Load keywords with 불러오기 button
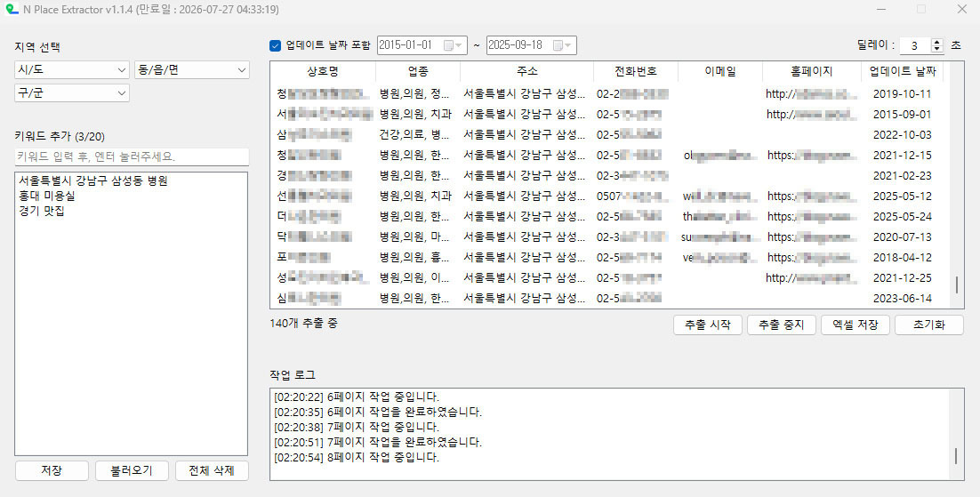The width and height of the screenshot is (980, 497). click(132, 470)
